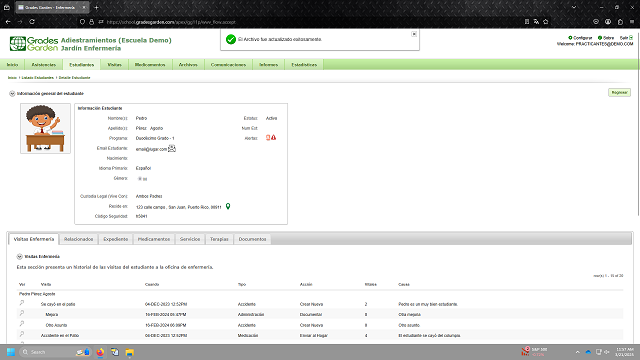Screen dimensions: 640x360
Task: View visit 'Mejora' magnifier icon
Action: click(x=22, y=313)
